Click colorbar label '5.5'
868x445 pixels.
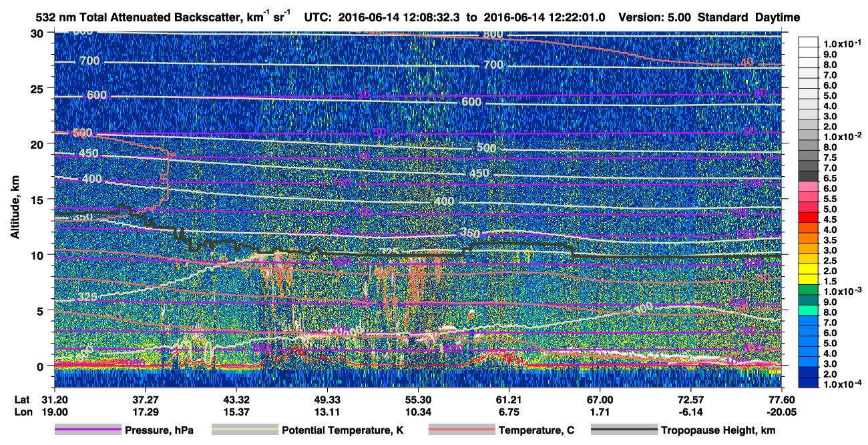(x=830, y=198)
